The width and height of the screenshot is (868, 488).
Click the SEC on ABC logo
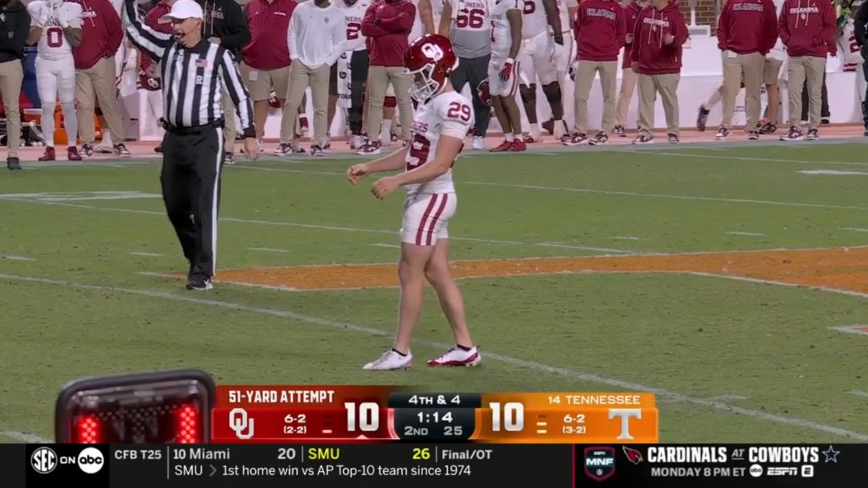coord(67,460)
